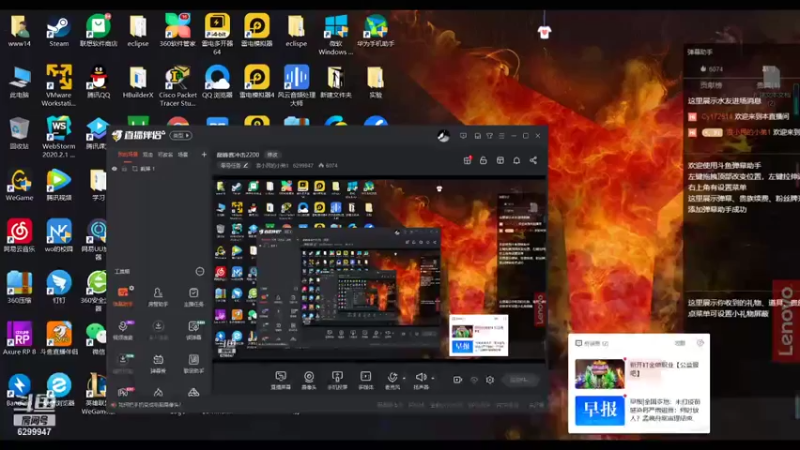Click the toolbox icon directly below 主播任务
This screenshot has height=450, width=800.
[193, 330]
